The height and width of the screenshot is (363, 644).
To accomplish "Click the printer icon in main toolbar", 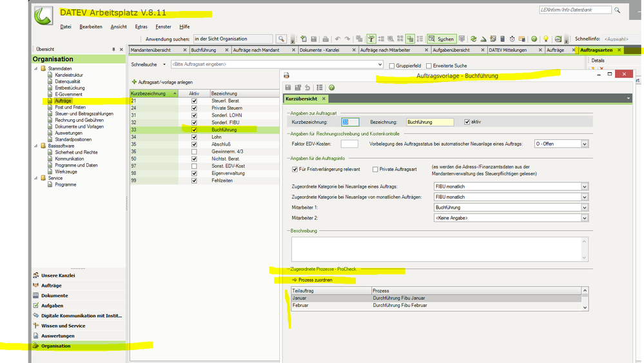I will 326,39.
